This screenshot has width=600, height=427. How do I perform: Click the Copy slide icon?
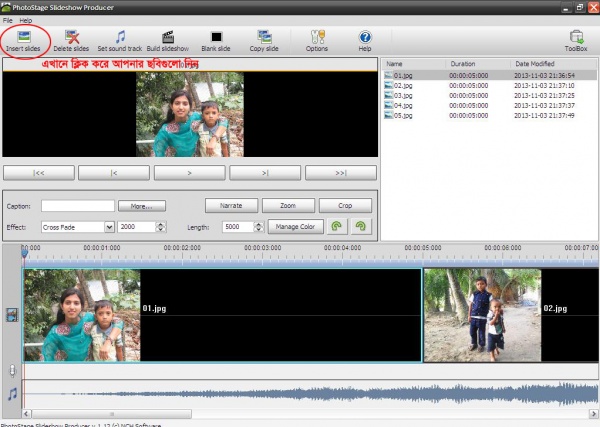[x=264, y=37]
